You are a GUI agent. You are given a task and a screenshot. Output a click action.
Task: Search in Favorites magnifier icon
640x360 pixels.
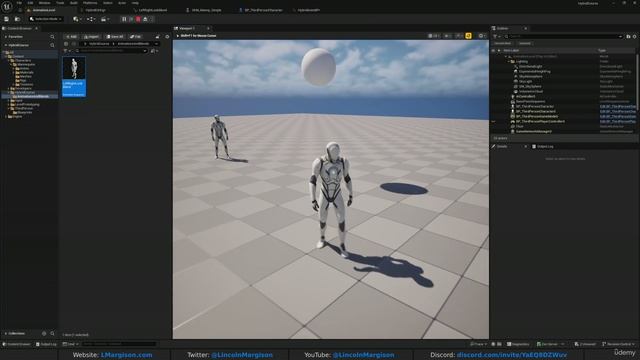pos(52,37)
